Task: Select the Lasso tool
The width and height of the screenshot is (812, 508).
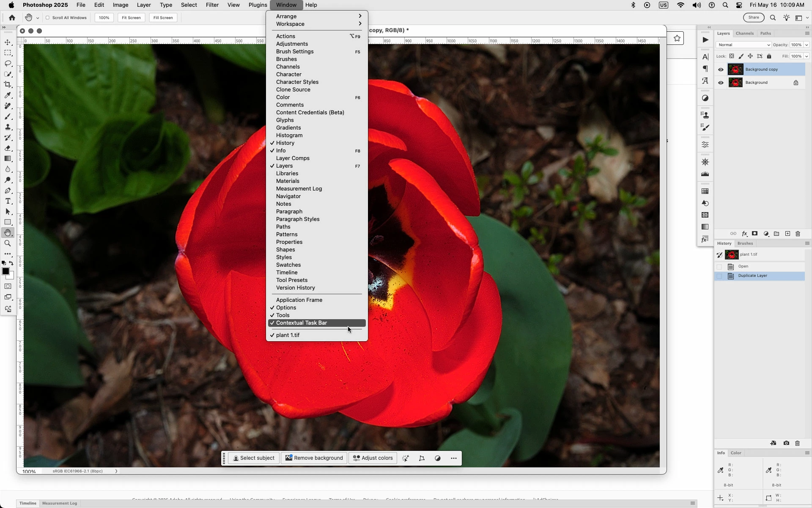Action: (x=8, y=63)
